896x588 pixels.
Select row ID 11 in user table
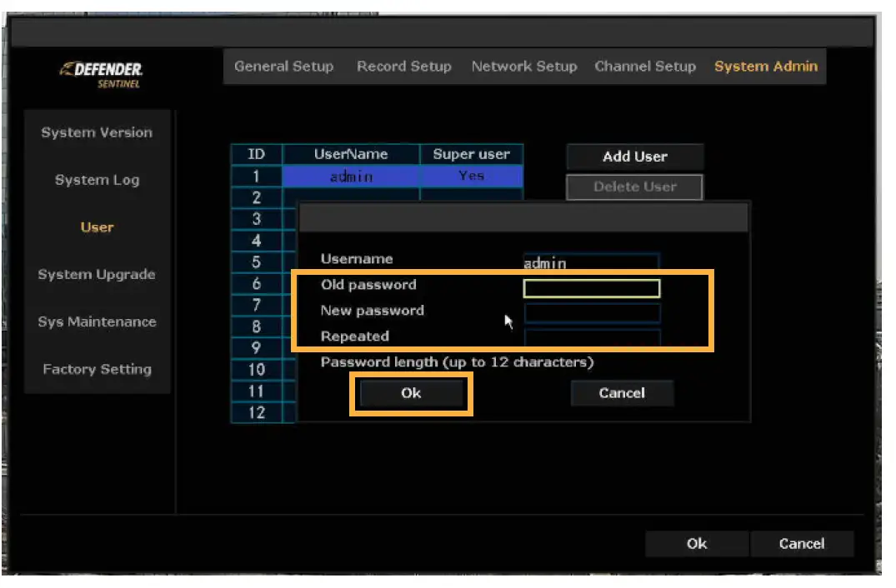(256, 391)
